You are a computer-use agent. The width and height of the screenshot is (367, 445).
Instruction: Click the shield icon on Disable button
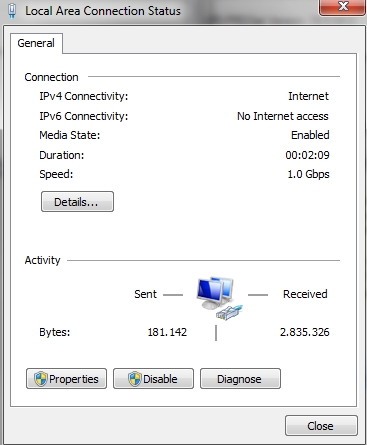coord(135,379)
